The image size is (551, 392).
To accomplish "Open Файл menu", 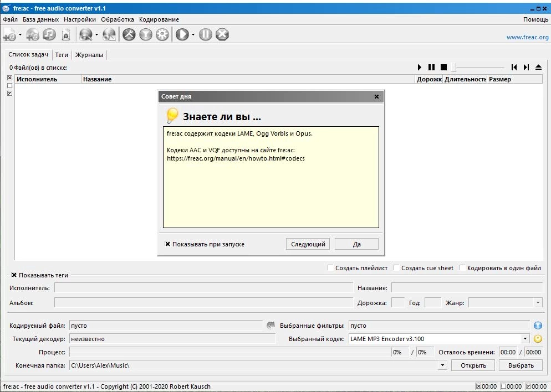I will [10, 19].
